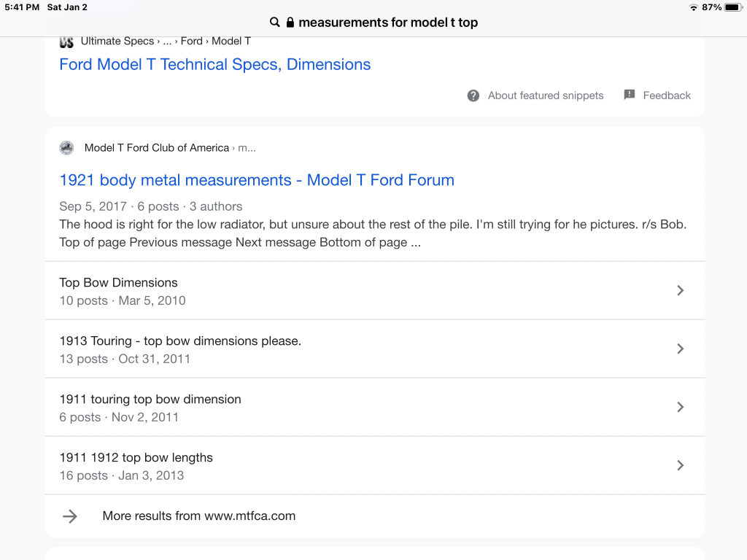Tap the search magnifier icon in address bar

coord(275,23)
